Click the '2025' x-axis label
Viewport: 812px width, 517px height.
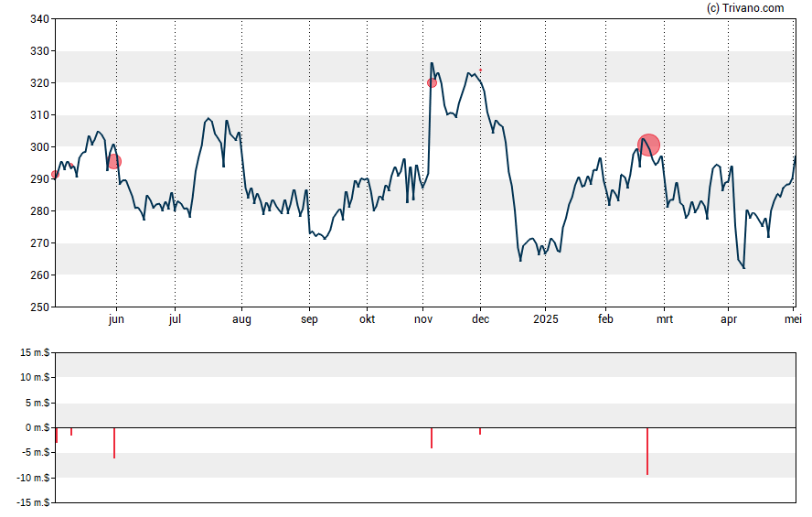tap(546, 319)
